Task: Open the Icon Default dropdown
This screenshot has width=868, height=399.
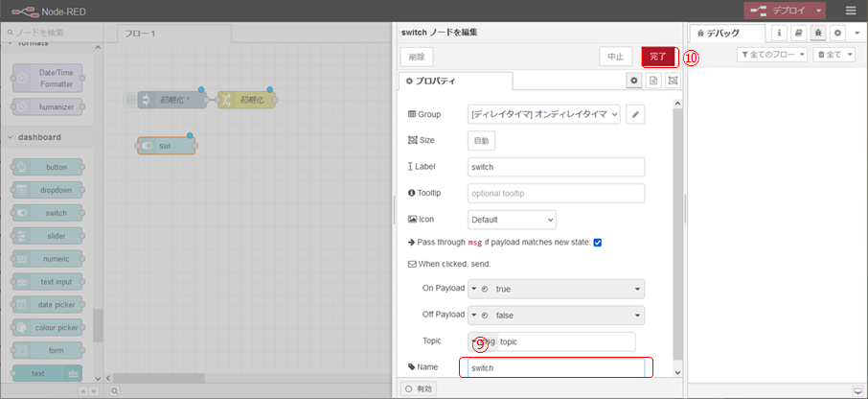Action: 512,220
